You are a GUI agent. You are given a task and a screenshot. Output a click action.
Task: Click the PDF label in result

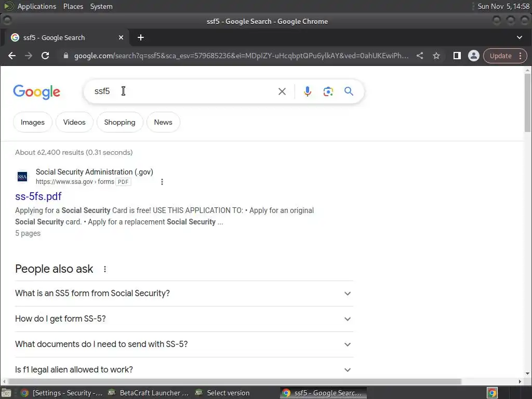123,182
